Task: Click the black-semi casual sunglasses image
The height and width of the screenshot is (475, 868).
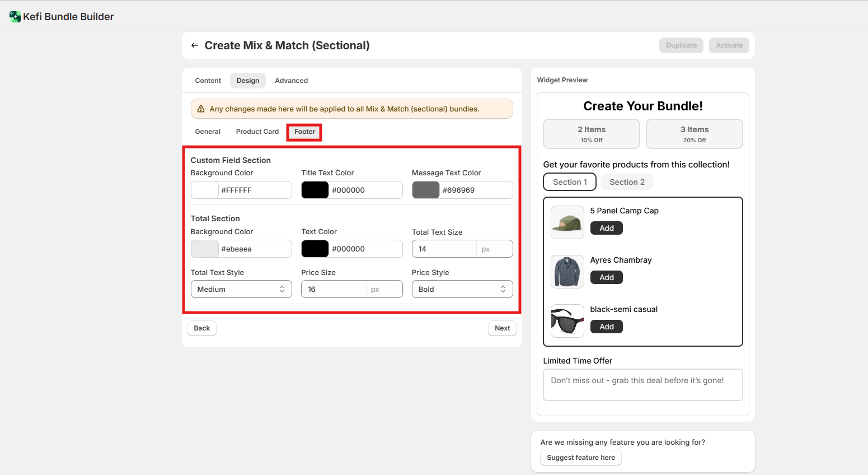Action: [x=567, y=321]
